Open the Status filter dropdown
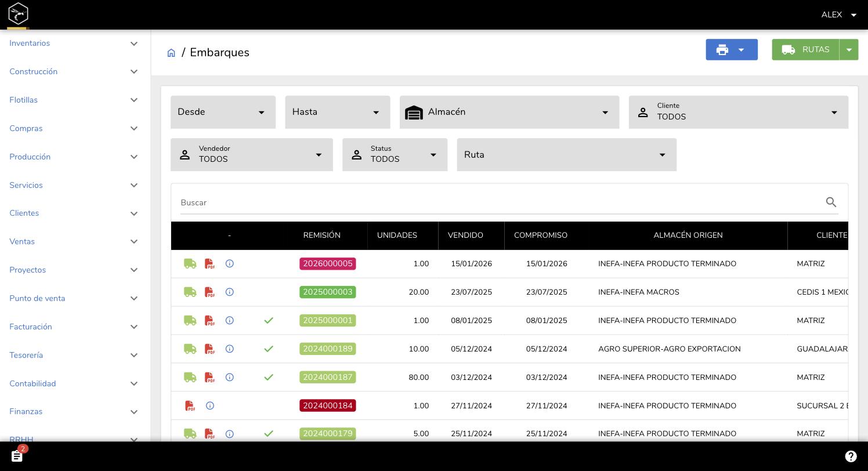The height and width of the screenshot is (471, 868). (395, 155)
